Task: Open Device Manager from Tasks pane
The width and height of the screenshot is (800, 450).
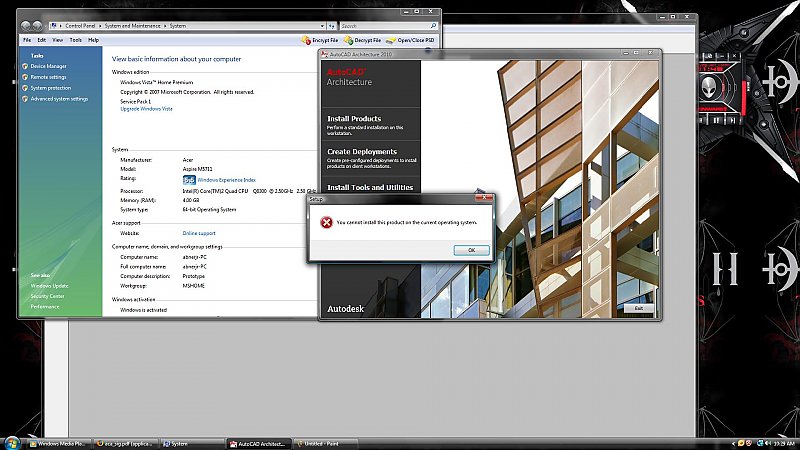Action: [x=48, y=66]
